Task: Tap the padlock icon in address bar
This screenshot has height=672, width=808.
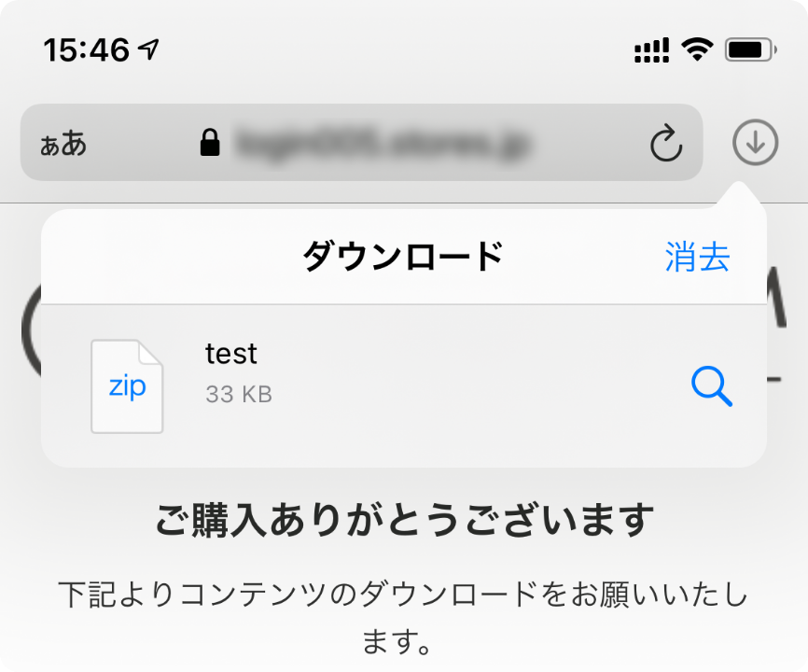Action: 210,143
